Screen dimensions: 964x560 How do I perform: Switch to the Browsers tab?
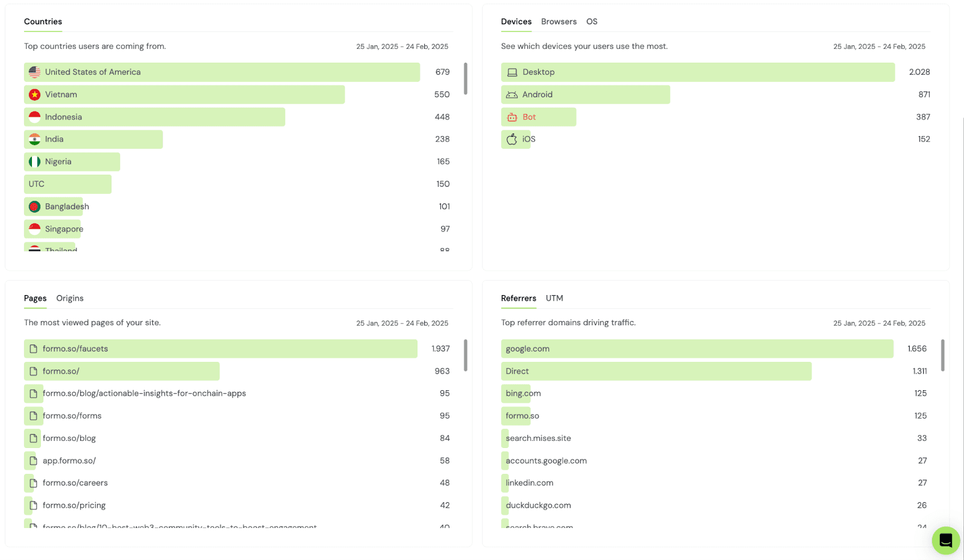pyautogui.click(x=559, y=22)
